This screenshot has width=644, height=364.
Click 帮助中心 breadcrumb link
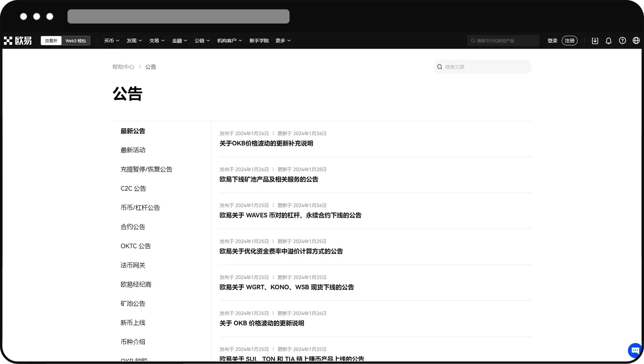(x=123, y=67)
